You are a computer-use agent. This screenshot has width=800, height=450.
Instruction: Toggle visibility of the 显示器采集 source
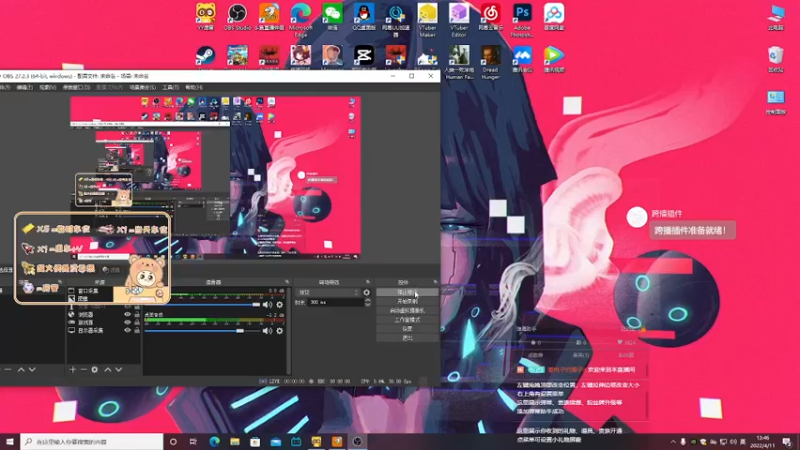click(x=128, y=330)
